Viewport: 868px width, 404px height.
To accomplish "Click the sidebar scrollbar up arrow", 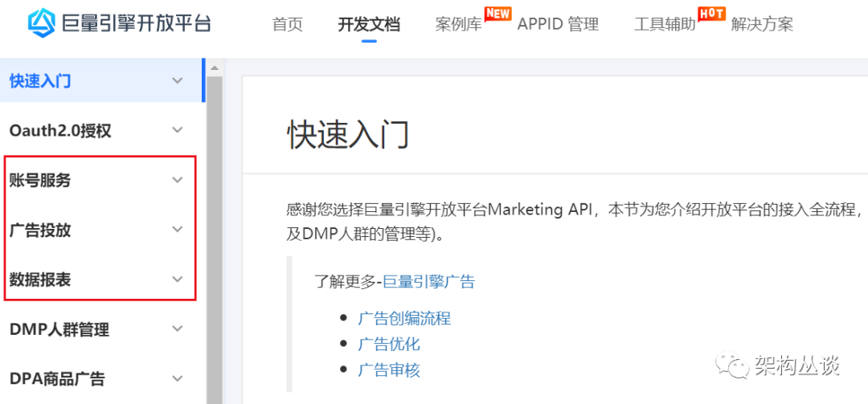I will (215, 68).
